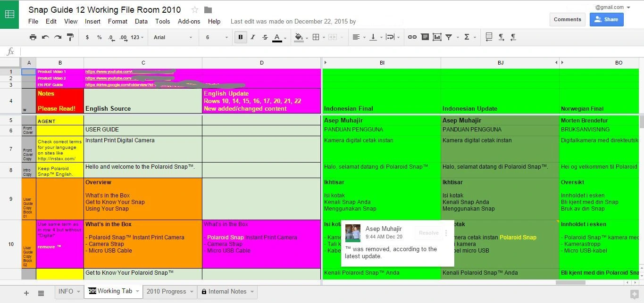Open the Data menu

(141, 21)
